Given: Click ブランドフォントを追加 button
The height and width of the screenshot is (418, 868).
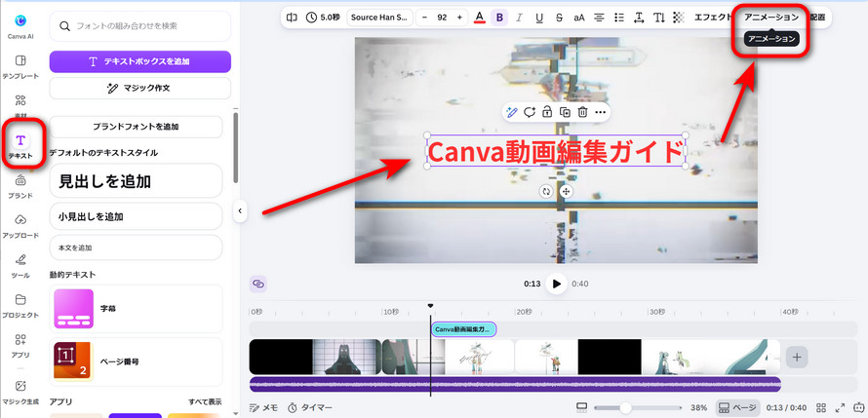Looking at the screenshot, I should [136, 127].
